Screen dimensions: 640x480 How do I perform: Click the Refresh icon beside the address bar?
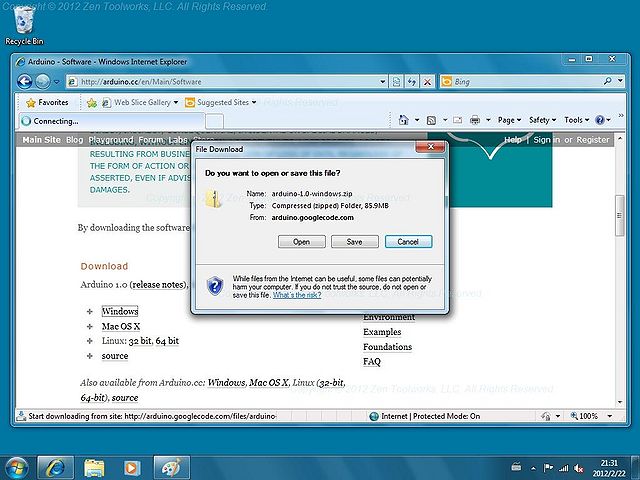click(411, 82)
